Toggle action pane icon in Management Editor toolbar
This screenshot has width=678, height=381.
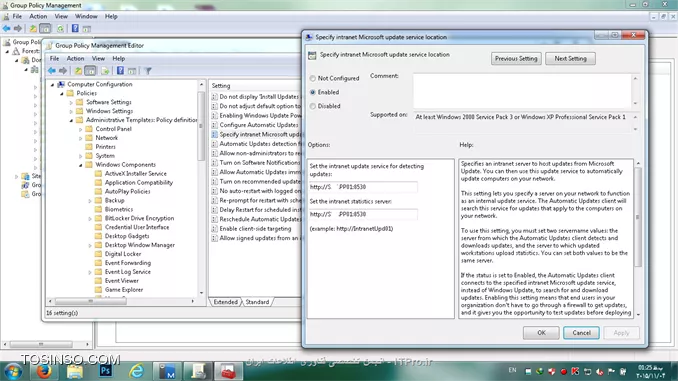pyautogui.click(x=131, y=70)
